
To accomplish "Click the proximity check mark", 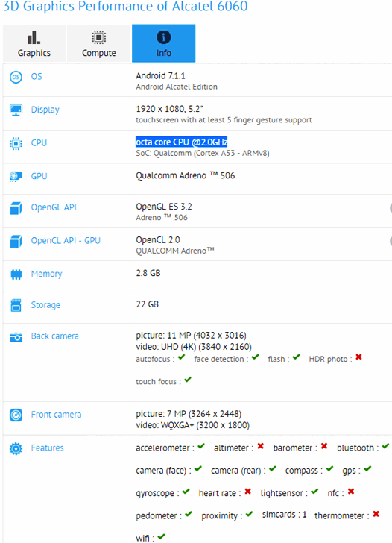I will (x=250, y=514).
